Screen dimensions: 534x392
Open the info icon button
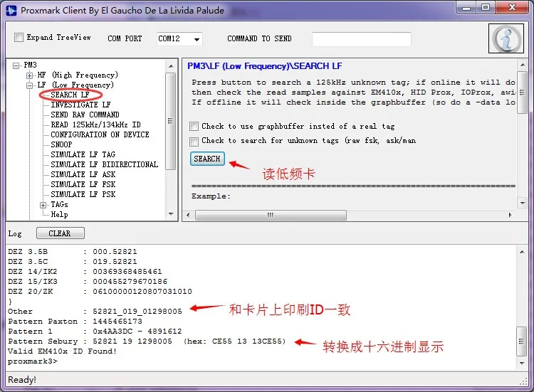click(506, 38)
